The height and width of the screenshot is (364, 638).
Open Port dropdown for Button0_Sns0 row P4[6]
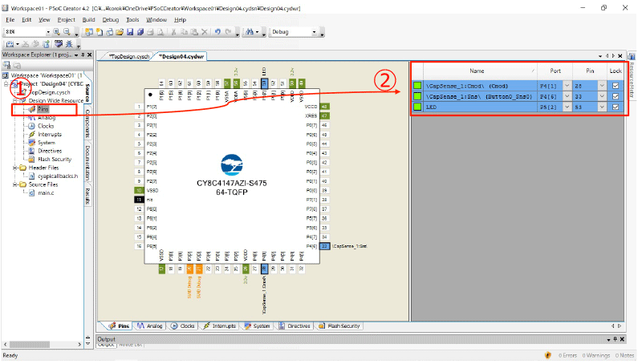pyautogui.click(x=567, y=96)
